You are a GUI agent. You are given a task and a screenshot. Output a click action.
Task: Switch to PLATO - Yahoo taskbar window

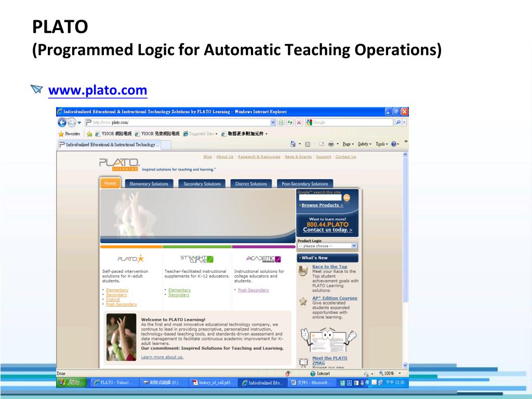tap(114, 382)
